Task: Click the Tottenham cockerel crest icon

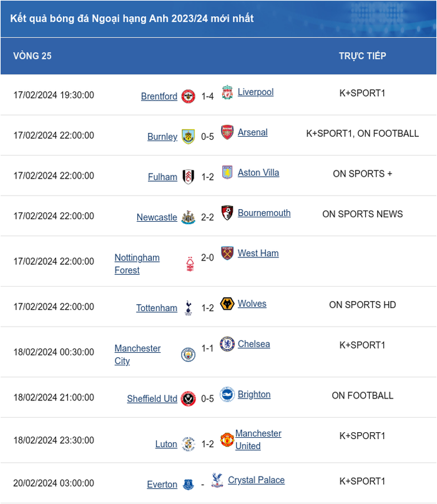Action: (189, 308)
